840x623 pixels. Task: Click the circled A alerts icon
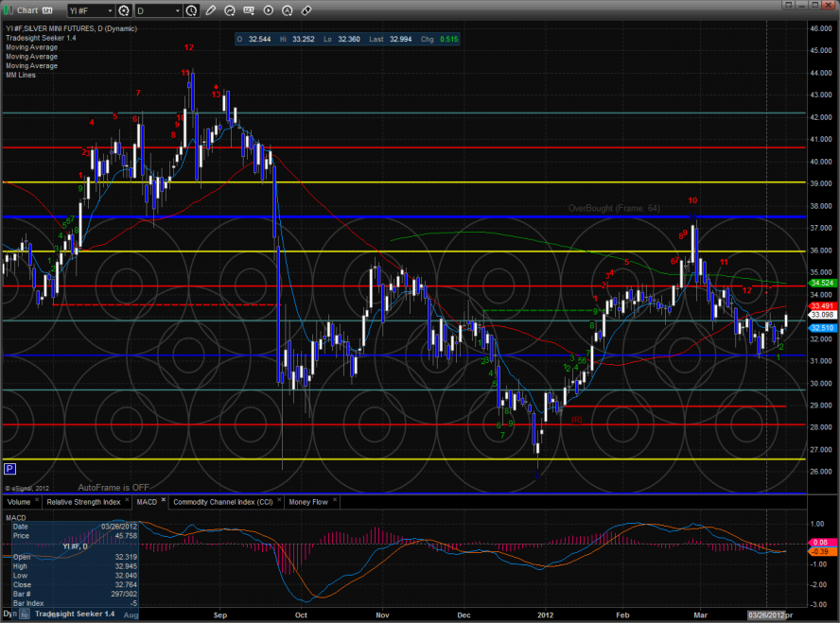[x=289, y=11]
